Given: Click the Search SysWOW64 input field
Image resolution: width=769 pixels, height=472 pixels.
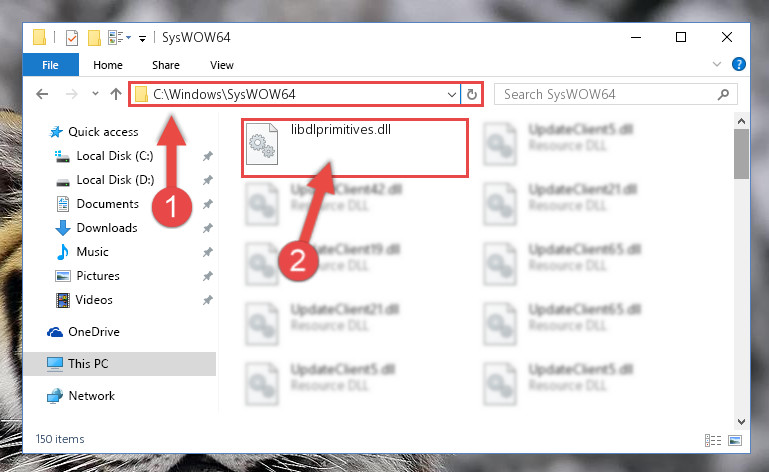Looking at the screenshot, I should coord(608,94).
